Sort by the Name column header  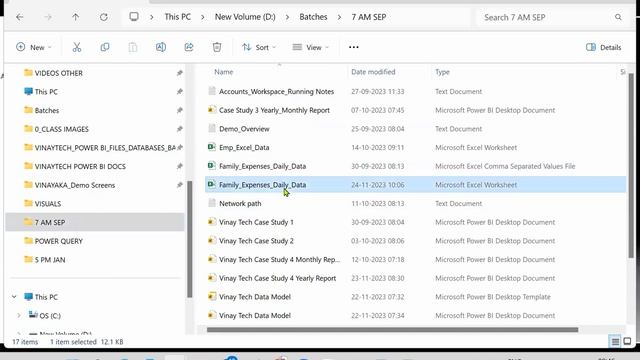[224, 72]
